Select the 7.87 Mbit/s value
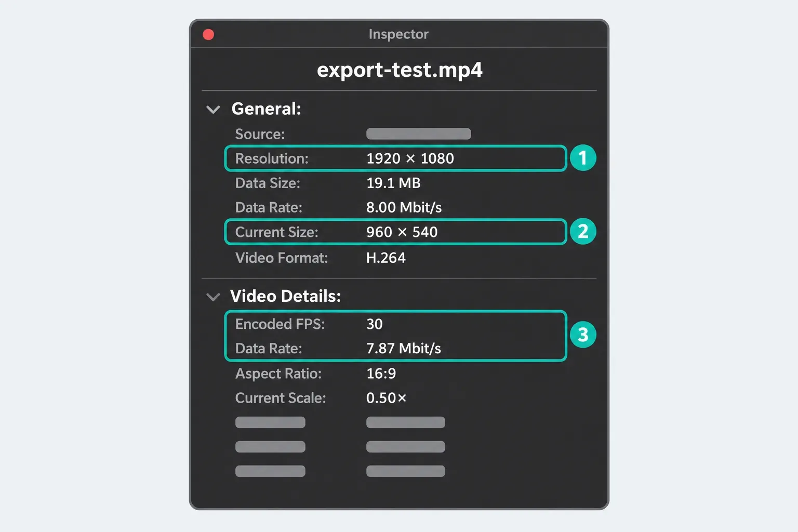Screen dimensions: 798x532 404,348
